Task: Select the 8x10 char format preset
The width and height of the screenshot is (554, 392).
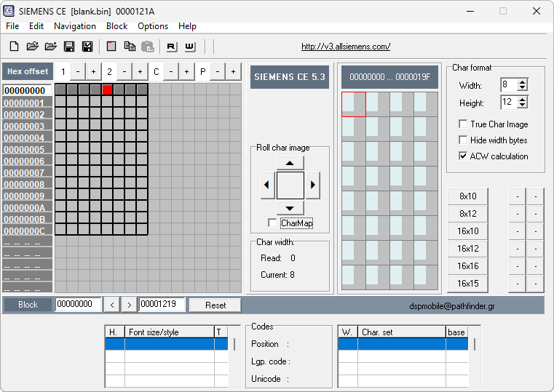Action: [x=468, y=196]
